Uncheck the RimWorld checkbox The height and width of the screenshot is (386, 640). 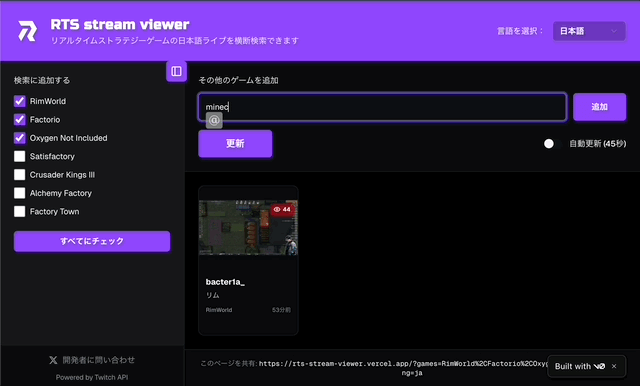(x=20, y=101)
